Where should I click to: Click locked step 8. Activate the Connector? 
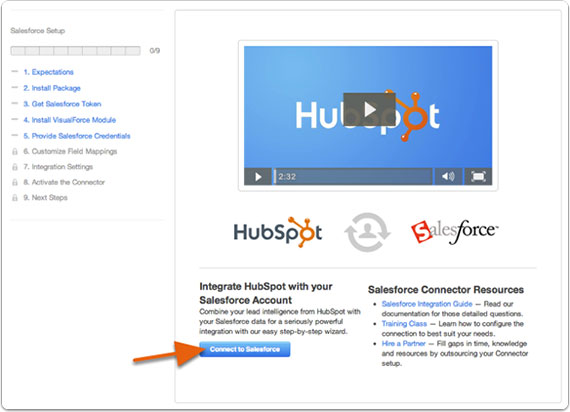(64, 182)
